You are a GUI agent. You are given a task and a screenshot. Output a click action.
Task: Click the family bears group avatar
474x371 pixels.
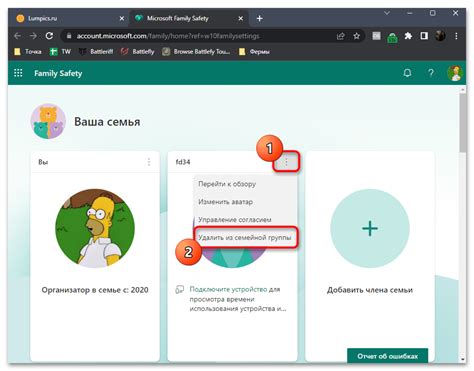(x=48, y=121)
